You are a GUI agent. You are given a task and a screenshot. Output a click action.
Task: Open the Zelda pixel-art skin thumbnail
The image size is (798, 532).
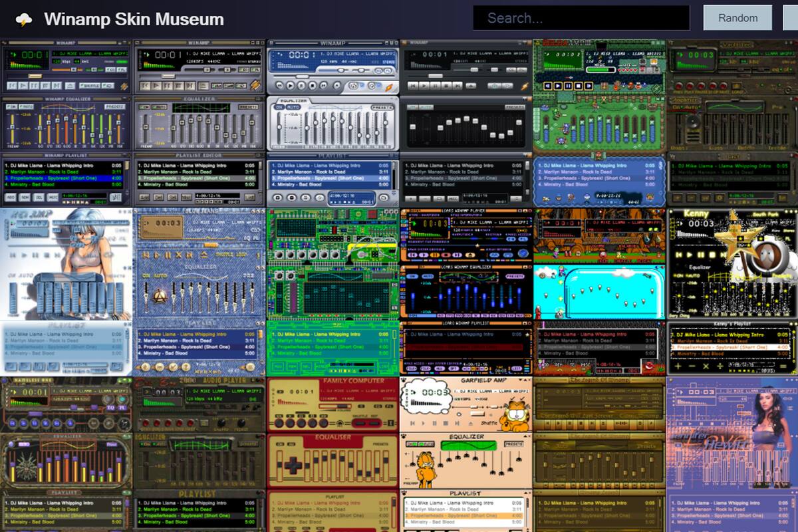[x=598, y=123]
